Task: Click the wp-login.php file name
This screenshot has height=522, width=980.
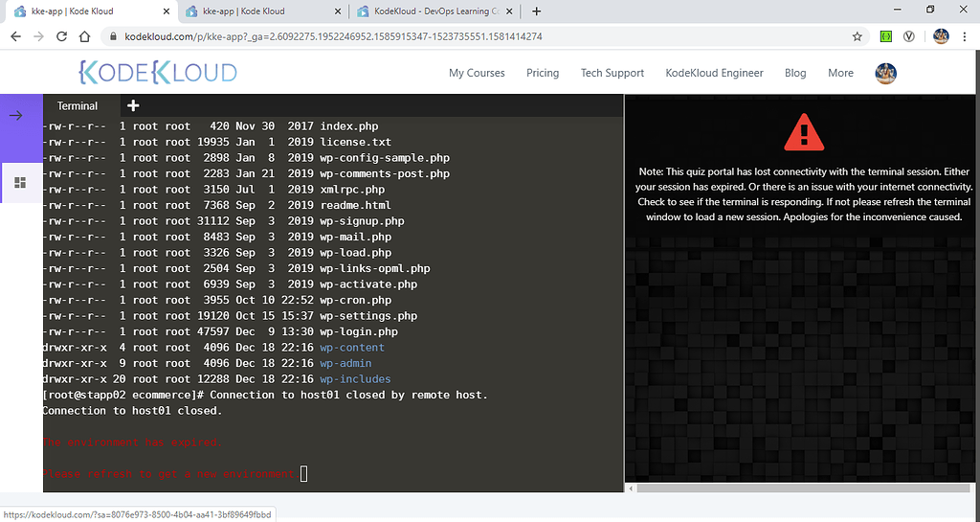Action: tap(359, 332)
